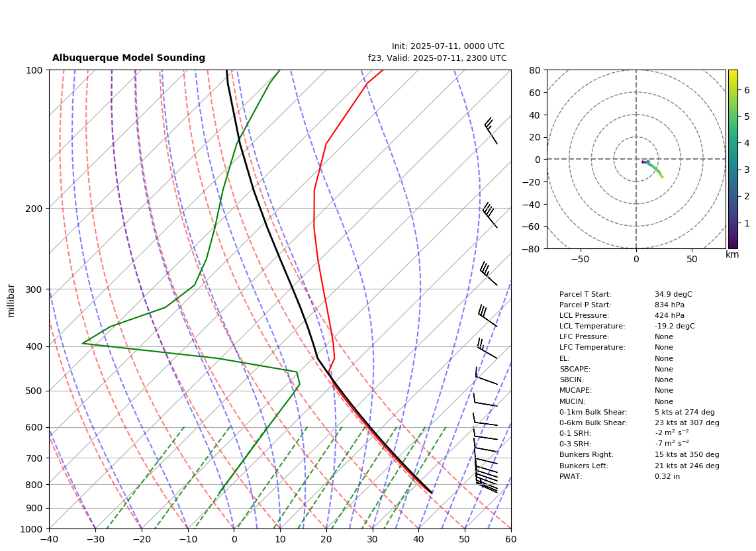756x551 pixels.
Task: Click the "-2 m² s⁻²" value
Action: tap(672, 433)
